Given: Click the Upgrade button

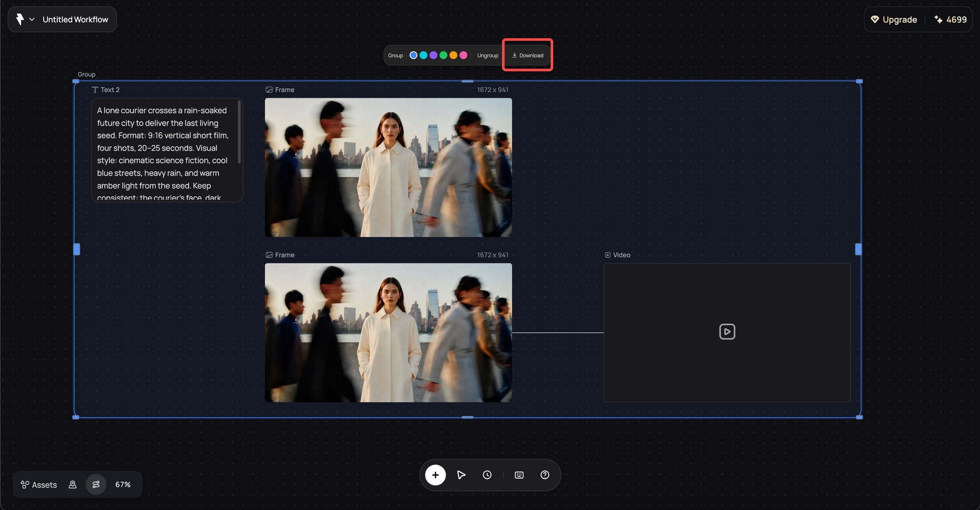Looking at the screenshot, I should [x=894, y=20].
